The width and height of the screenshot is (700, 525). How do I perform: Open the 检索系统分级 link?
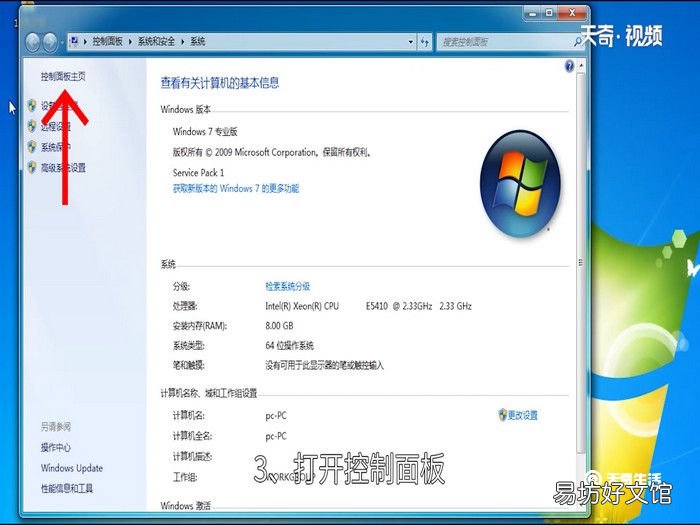click(288, 286)
